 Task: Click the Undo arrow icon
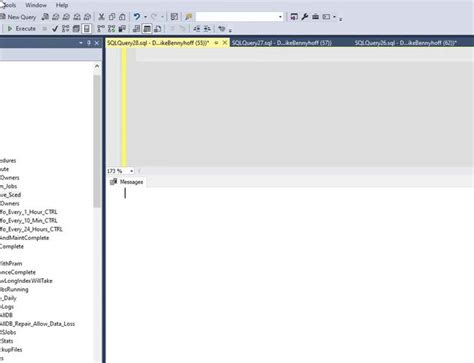[137, 17]
